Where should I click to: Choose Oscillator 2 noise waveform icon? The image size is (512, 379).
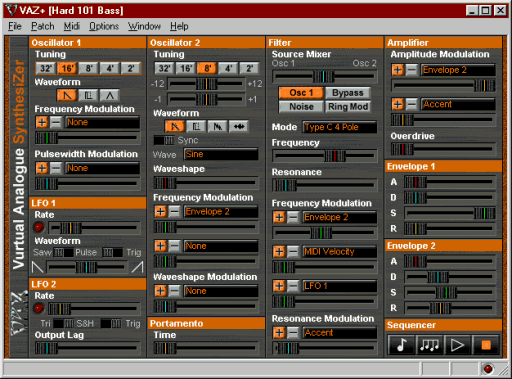(239, 126)
